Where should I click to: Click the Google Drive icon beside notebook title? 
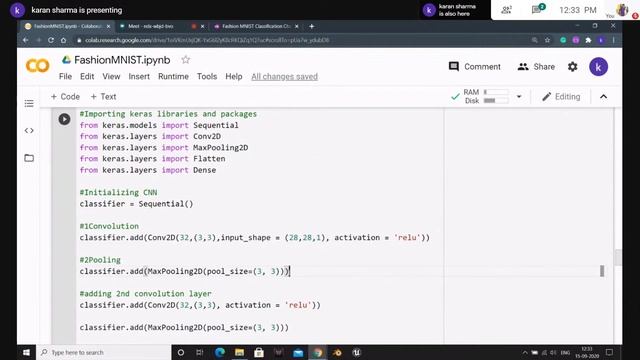point(67,60)
